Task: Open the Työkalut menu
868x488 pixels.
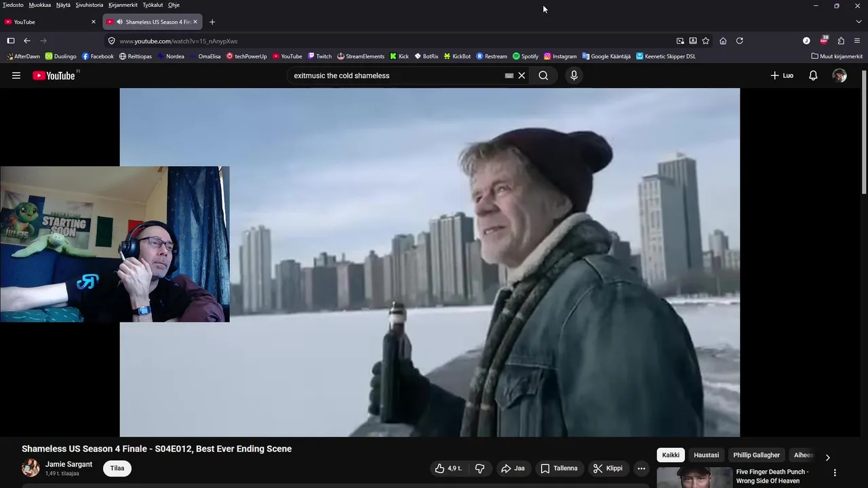Action: pyautogui.click(x=153, y=5)
